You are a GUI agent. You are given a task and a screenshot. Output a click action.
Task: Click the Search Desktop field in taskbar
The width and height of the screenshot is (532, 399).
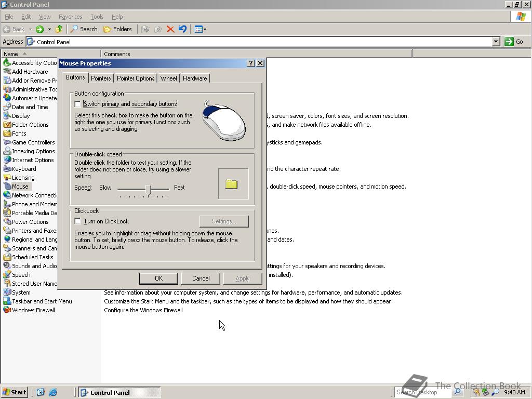click(x=423, y=392)
